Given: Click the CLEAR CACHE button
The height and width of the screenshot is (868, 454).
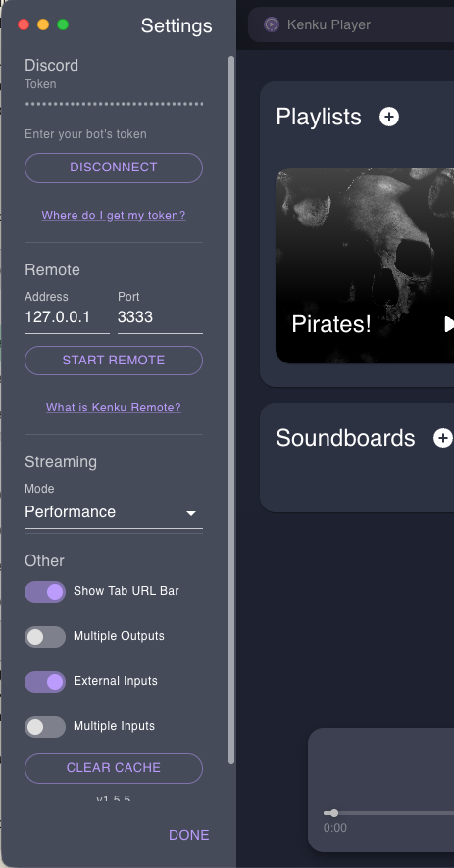Looking at the screenshot, I should pos(114,768).
